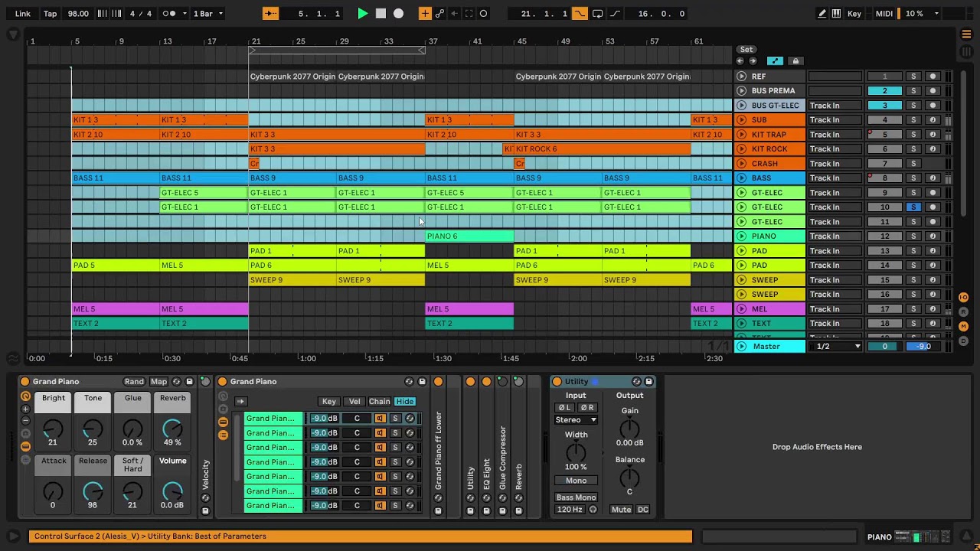Turn off the Utility device
This screenshot has height=551, width=980.
(557, 382)
